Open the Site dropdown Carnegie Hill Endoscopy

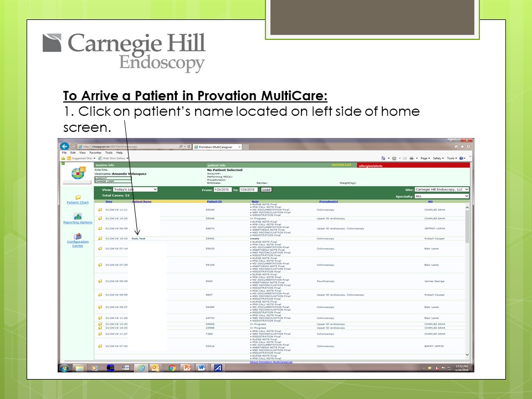(442, 190)
